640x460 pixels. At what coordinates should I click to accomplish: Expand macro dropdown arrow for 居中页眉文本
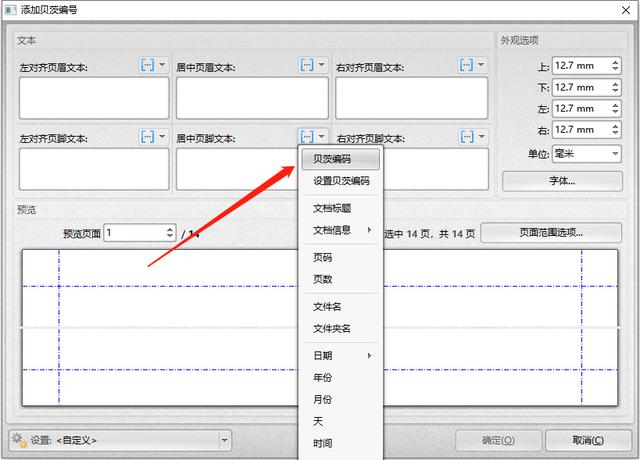(322, 65)
